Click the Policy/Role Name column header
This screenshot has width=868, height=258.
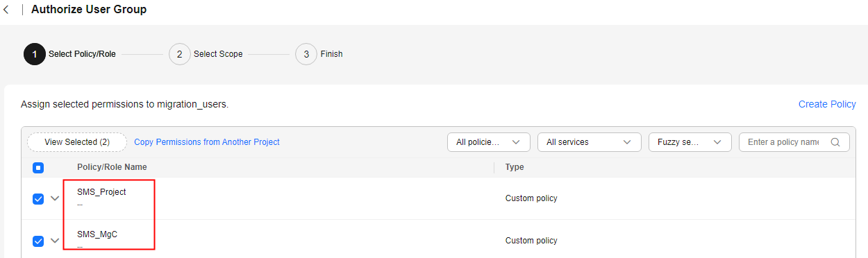click(112, 167)
